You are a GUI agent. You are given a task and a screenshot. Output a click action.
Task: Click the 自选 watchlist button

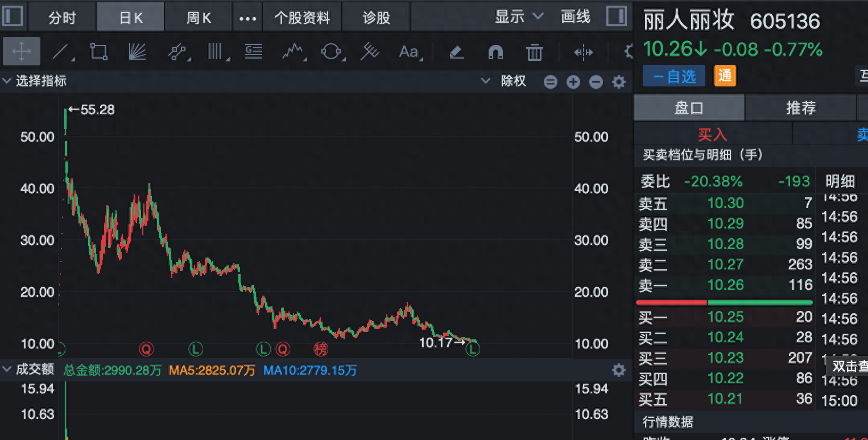click(674, 76)
